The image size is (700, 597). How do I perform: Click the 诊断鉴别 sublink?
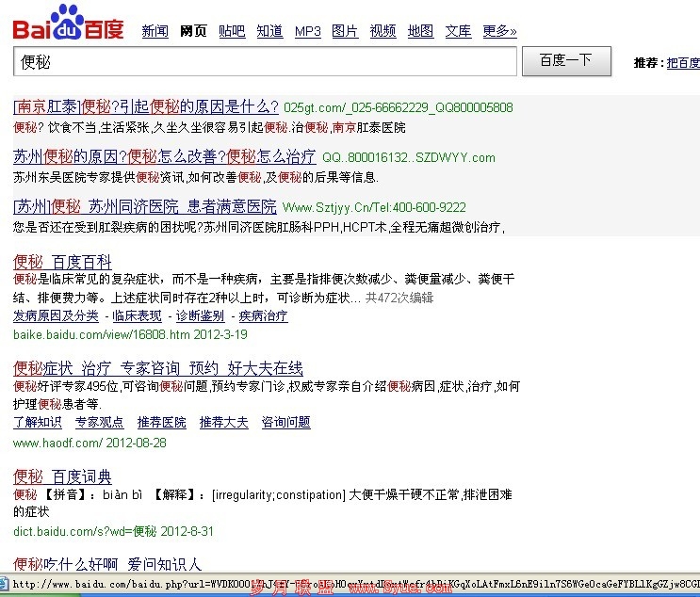[200, 315]
